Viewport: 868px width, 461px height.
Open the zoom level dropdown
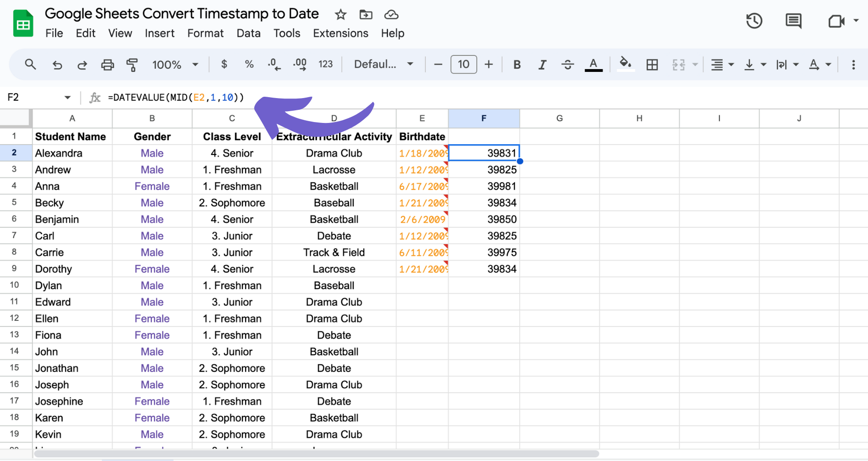click(x=175, y=64)
